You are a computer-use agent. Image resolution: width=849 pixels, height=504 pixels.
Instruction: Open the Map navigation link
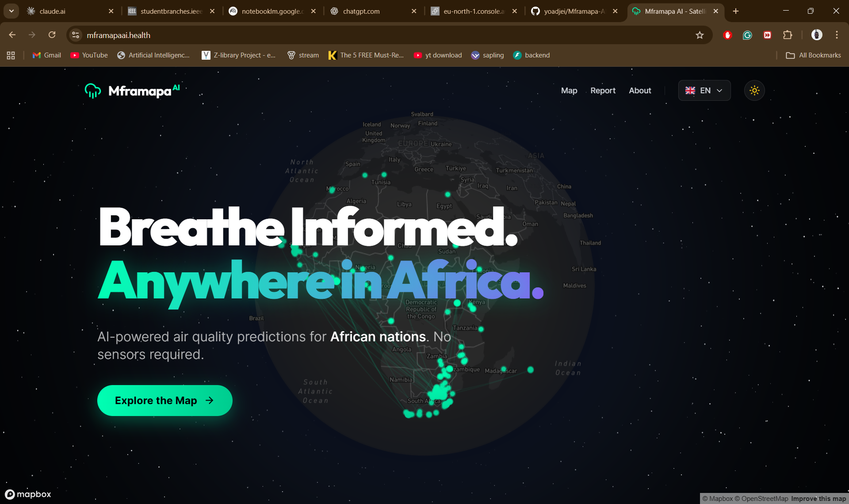tap(569, 91)
